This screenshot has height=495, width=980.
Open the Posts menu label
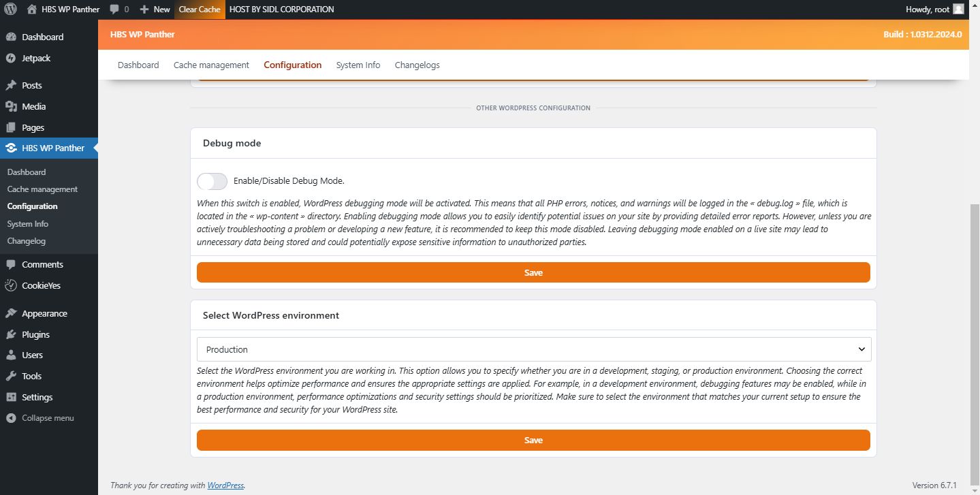[x=32, y=85]
